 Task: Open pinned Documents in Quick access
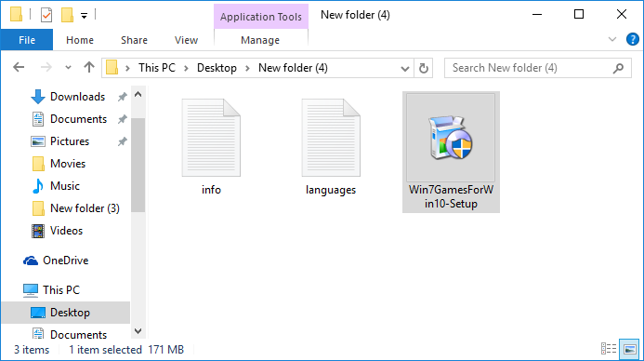78,119
